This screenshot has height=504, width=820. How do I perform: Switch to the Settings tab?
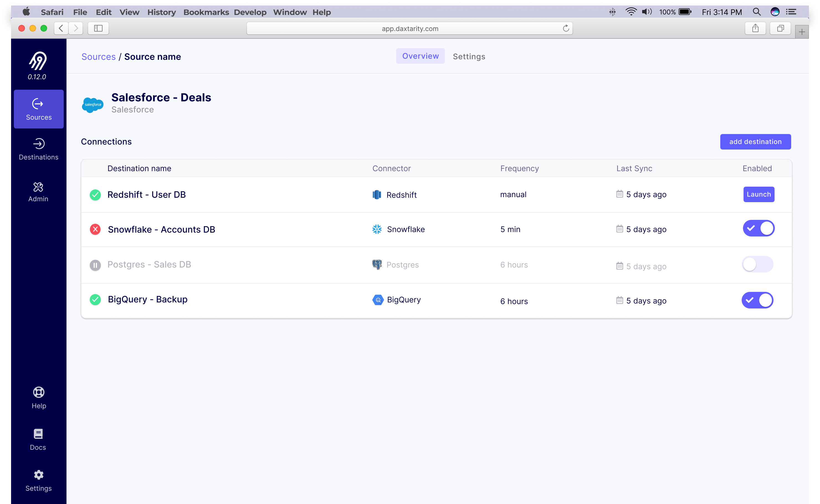click(x=469, y=56)
